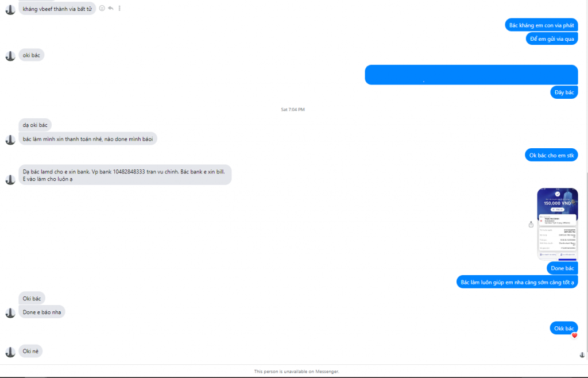588x378 pixels.
Task: Open the three-dot more options menu
Action: point(119,8)
